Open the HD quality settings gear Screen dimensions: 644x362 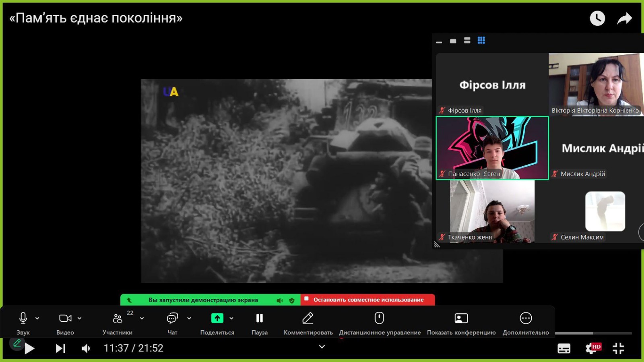[x=592, y=348]
